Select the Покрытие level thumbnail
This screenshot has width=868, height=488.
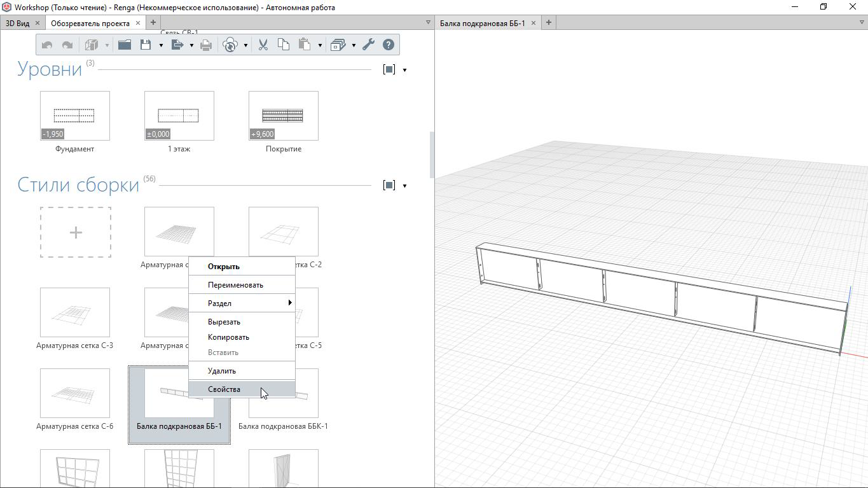(284, 116)
